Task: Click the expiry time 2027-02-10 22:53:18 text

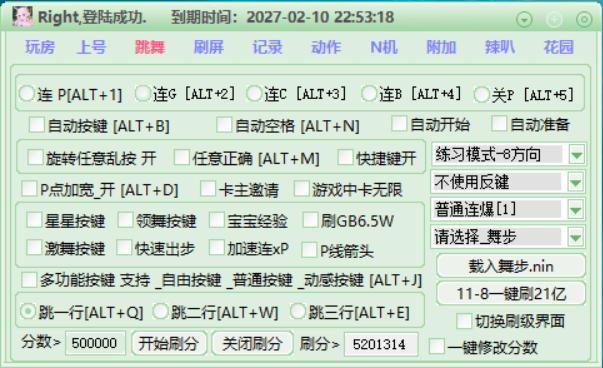Action: (x=320, y=17)
